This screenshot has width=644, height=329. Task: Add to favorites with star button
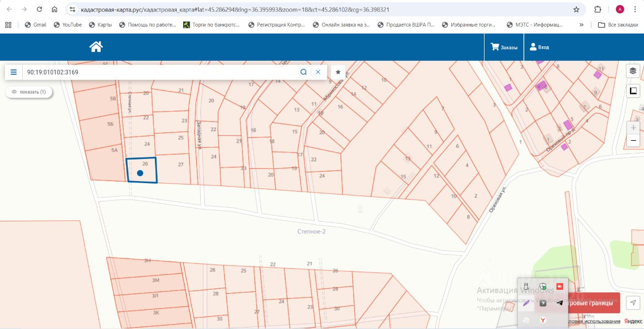338,72
